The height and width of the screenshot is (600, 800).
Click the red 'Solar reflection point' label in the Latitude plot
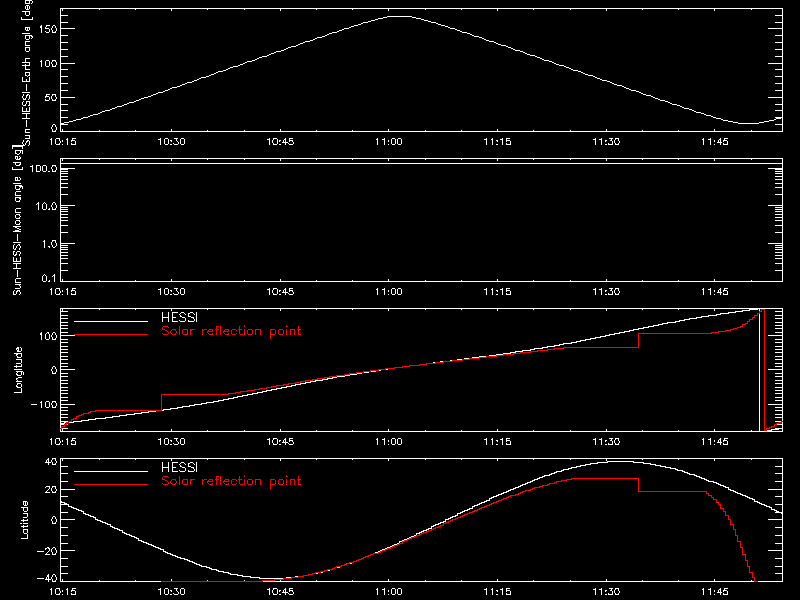(x=231, y=481)
